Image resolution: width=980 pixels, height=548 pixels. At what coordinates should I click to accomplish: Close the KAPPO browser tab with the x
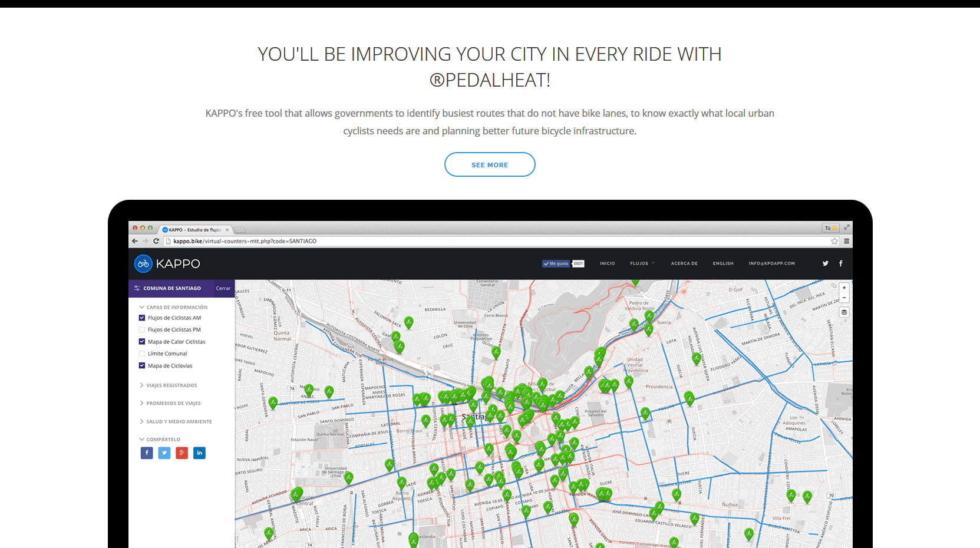pos(227,230)
